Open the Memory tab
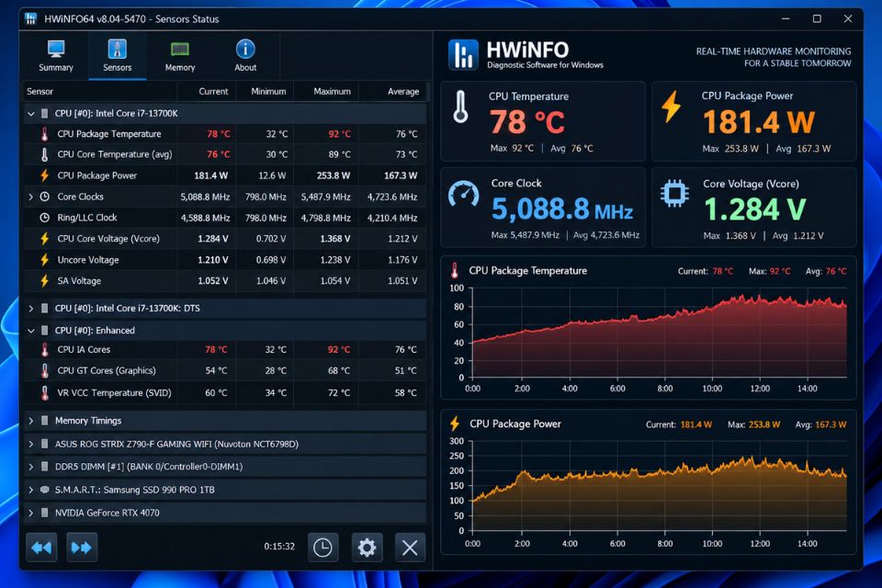The image size is (882, 588). pos(180,56)
